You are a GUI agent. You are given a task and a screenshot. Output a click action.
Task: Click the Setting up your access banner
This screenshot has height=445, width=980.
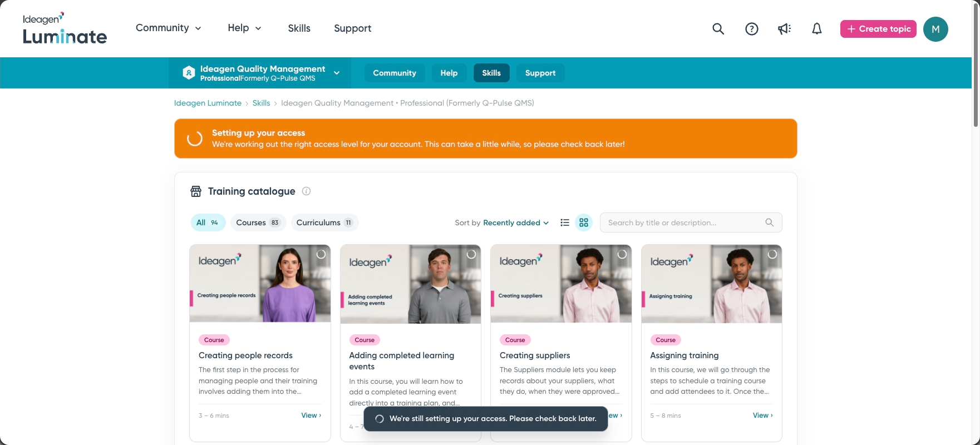click(486, 139)
